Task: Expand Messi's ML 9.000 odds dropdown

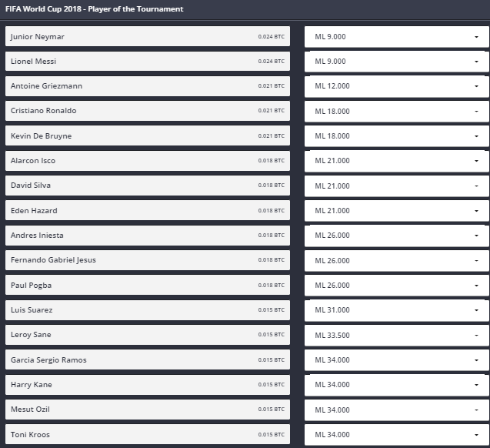Action: click(397, 62)
